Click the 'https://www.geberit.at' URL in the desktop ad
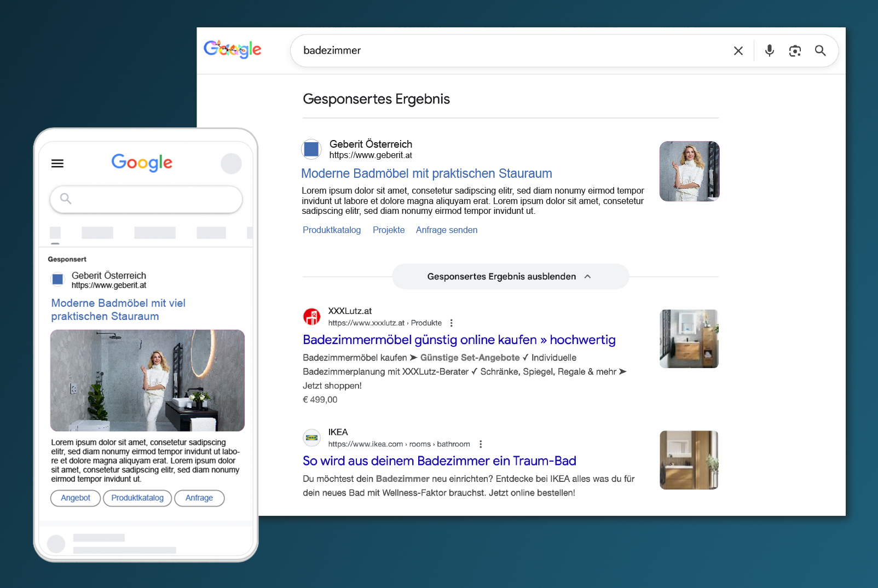878x588 pixels. 371,155
